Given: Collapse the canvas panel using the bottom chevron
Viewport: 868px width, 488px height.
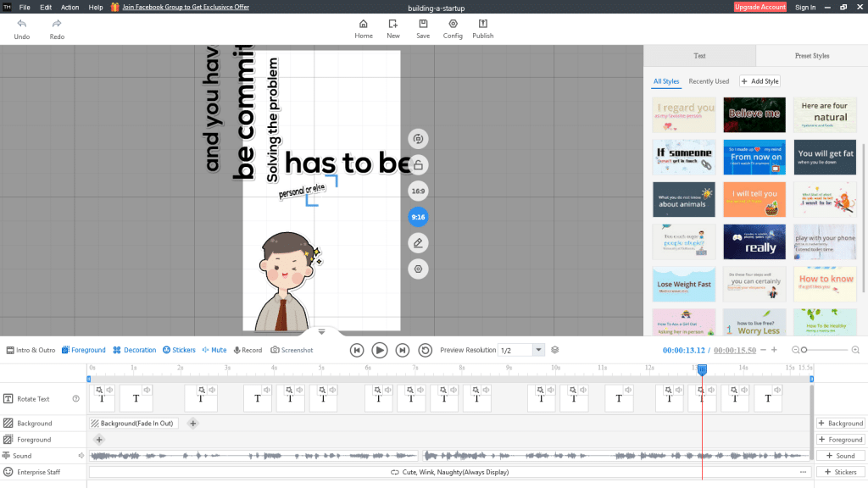Looking at the screenshot, I should pos(321,332).
